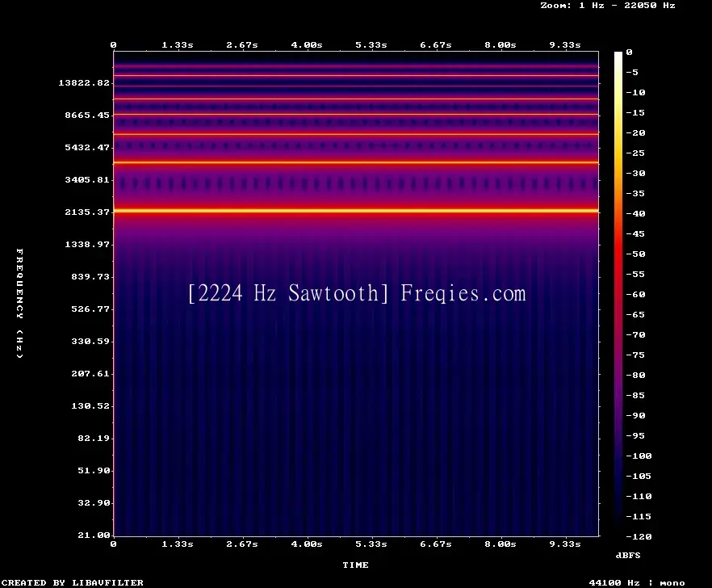The image size is (712, 588).
Task: Click the brightest fundamental line on the spectrogram
Action: 356,211
